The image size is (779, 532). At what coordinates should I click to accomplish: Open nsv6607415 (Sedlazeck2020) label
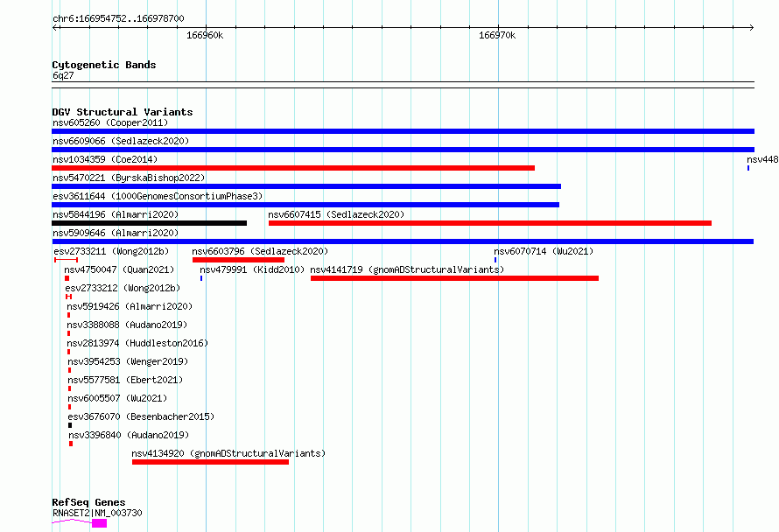click(x=336, y=214)
